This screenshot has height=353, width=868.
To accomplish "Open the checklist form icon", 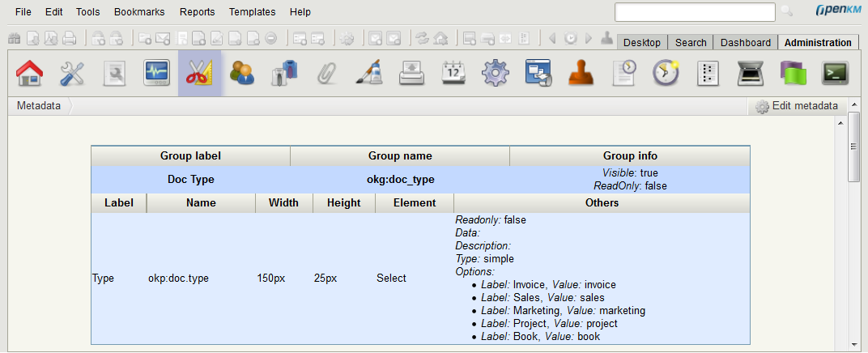I will point(708,74).
